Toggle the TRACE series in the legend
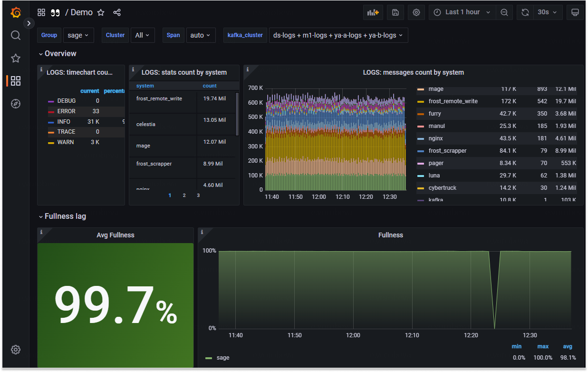This screenshot has width=588, height=372. pos(66,132)
